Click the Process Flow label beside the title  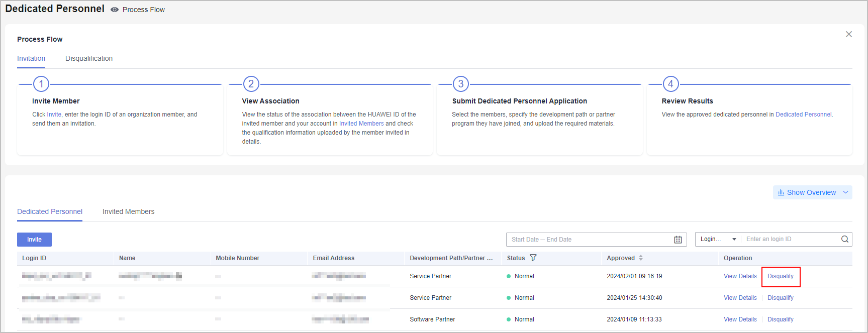coord(144,10)
